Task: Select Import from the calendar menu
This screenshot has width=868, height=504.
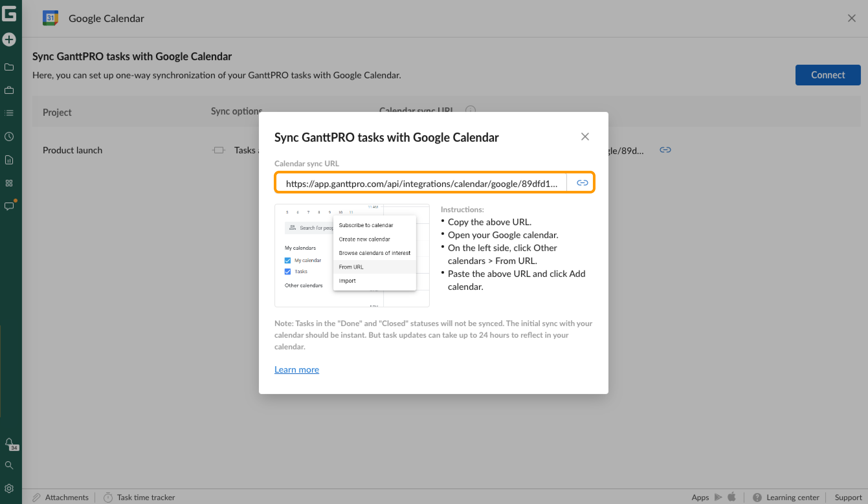Action: point(347,280)
